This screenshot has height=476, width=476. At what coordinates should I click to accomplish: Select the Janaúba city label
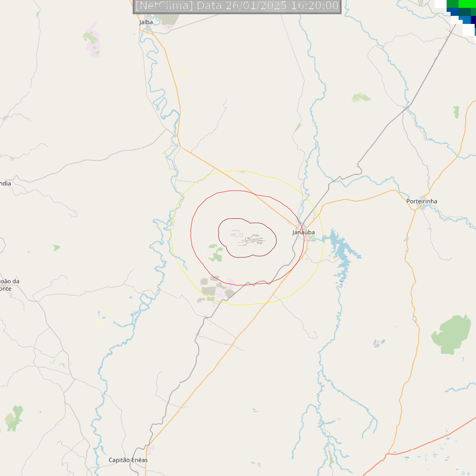point(303,232)
